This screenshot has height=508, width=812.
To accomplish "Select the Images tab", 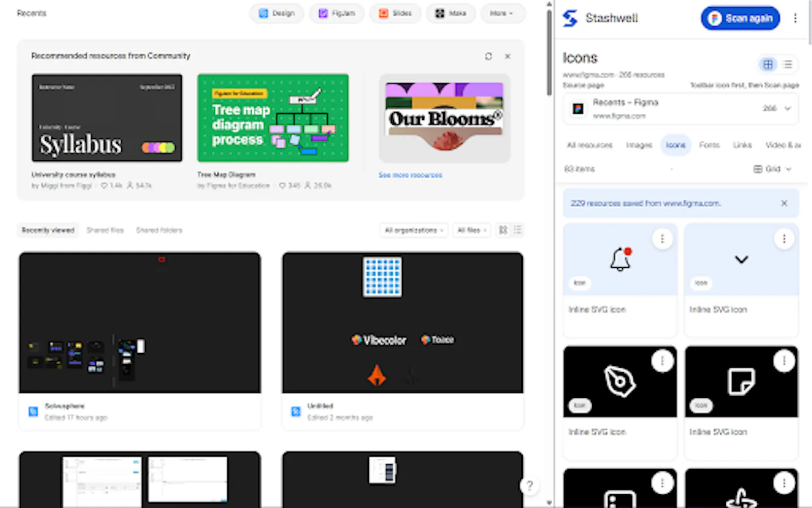I will click(x=639, y=145).
